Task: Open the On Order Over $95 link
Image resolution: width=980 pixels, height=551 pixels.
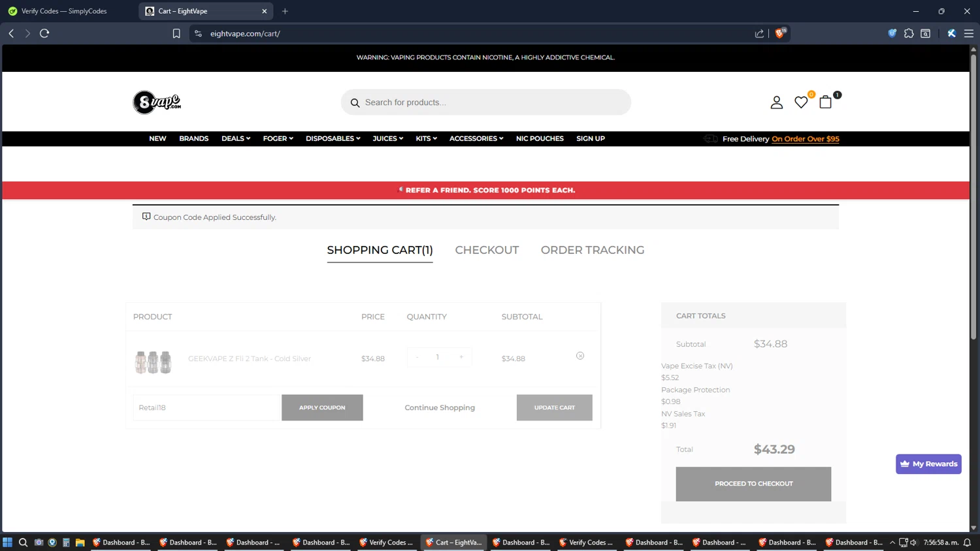Action: (x=806, y=139)
